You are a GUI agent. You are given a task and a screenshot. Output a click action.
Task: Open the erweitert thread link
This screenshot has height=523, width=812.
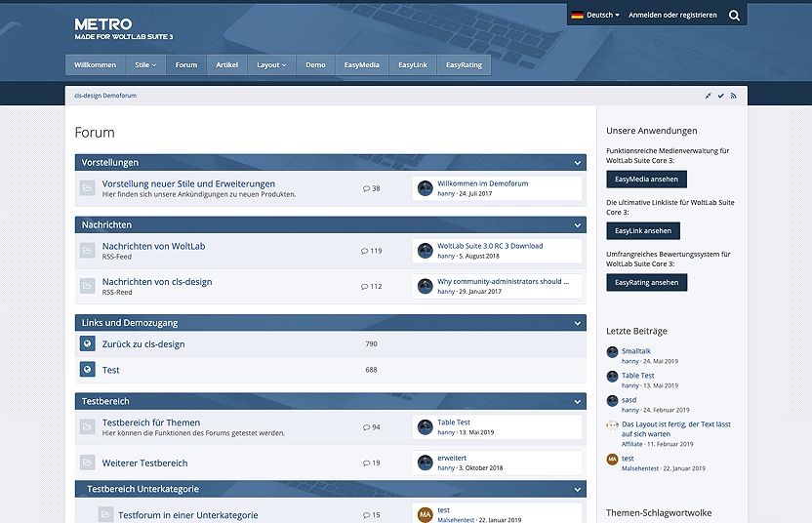(452, 458)
